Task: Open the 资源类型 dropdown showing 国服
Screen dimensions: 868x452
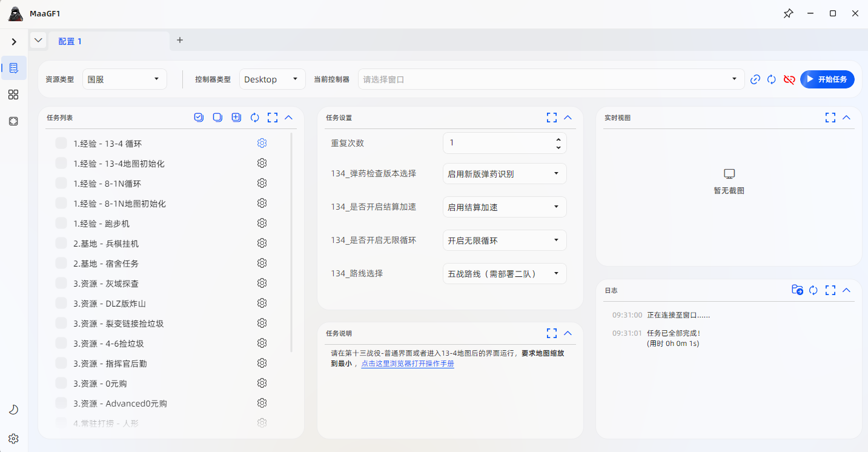Action: [x=124, y=79]
